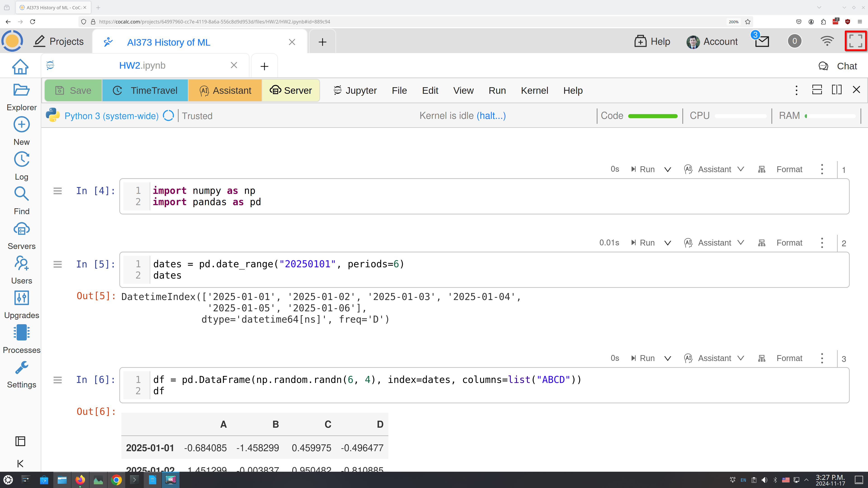Viewport: 868px width, 488px height.
Task: Toggle fullscreen mode icon at top right
Action: coord(856,41)
